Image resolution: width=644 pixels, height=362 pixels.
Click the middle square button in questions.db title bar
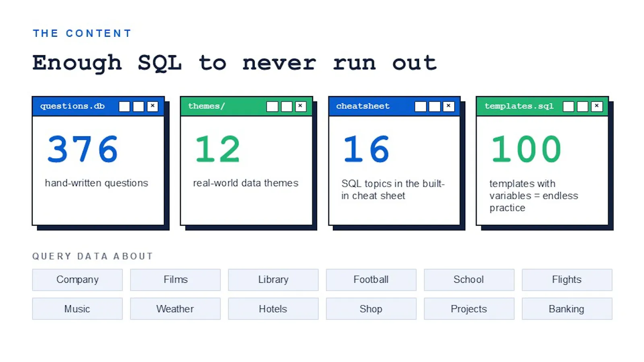pos(138,106)
